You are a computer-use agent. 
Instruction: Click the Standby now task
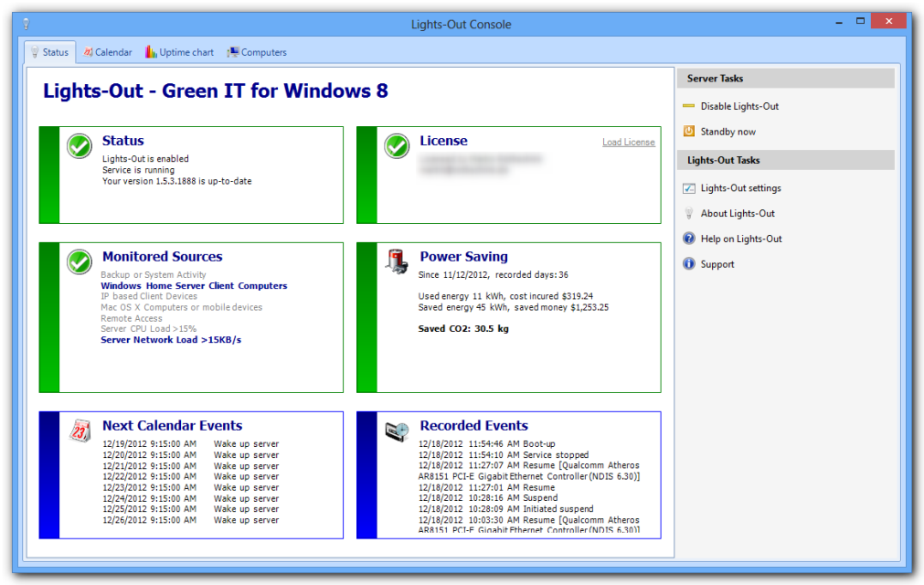[x=728, y=132]
